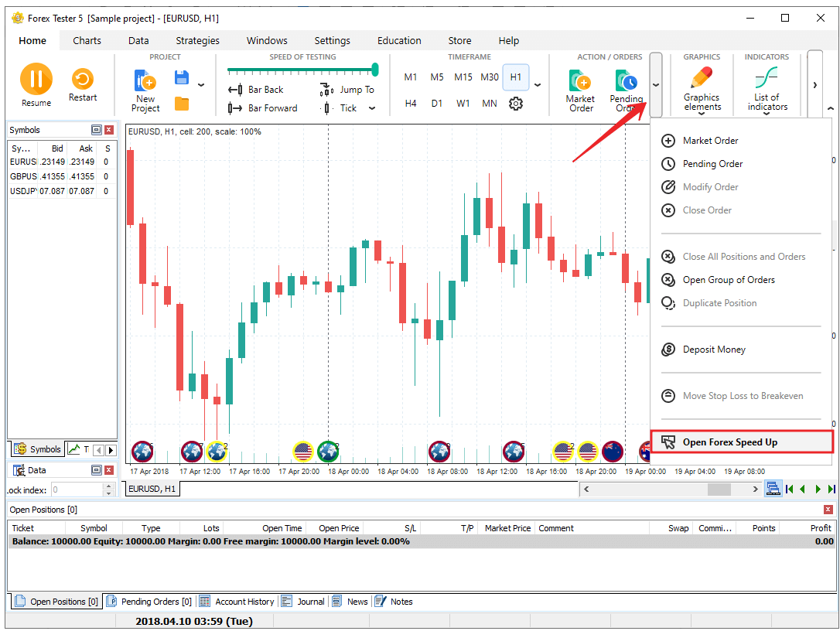Open the List of indicators

pyautogui.click(x=766, y=87)
